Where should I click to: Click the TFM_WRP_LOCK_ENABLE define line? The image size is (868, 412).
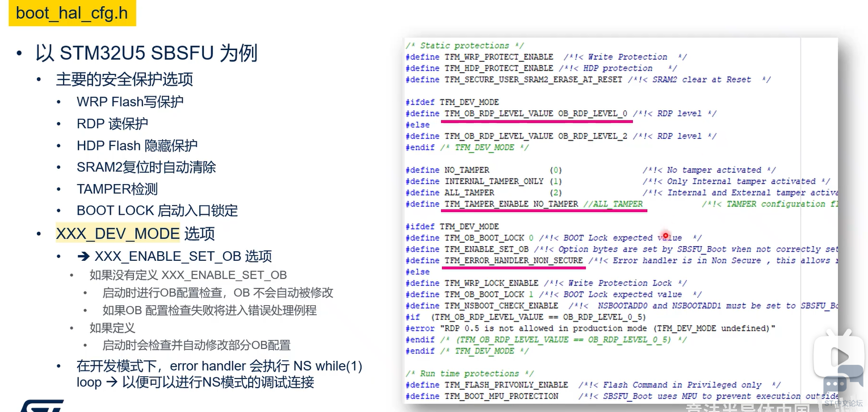(x=546, y=283)
